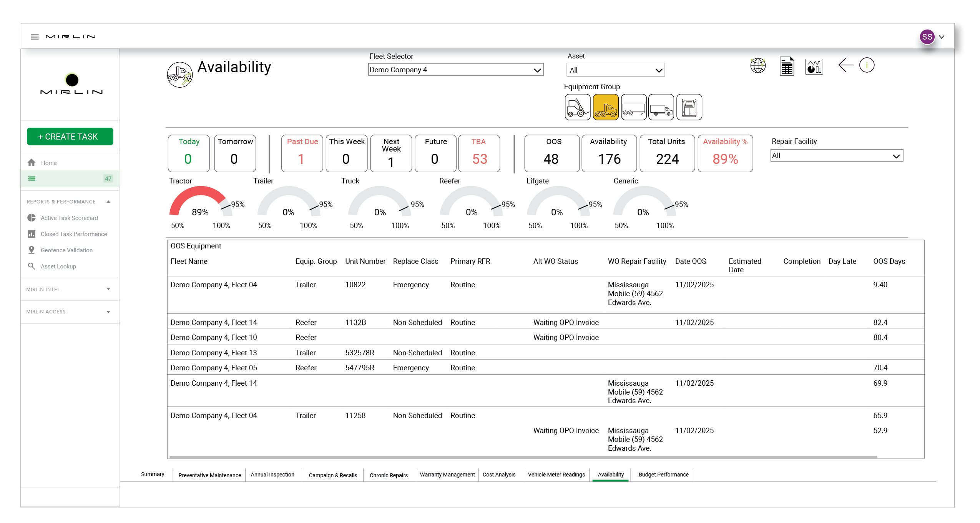
Task: Open the info circle icon
Action: [x=867, y=65]
